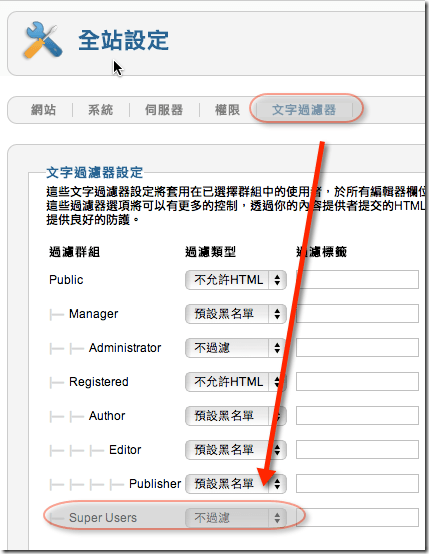Viewport: 429px width, 554px height.
Task: Click the 全站設定 page title
Action: 123,40
